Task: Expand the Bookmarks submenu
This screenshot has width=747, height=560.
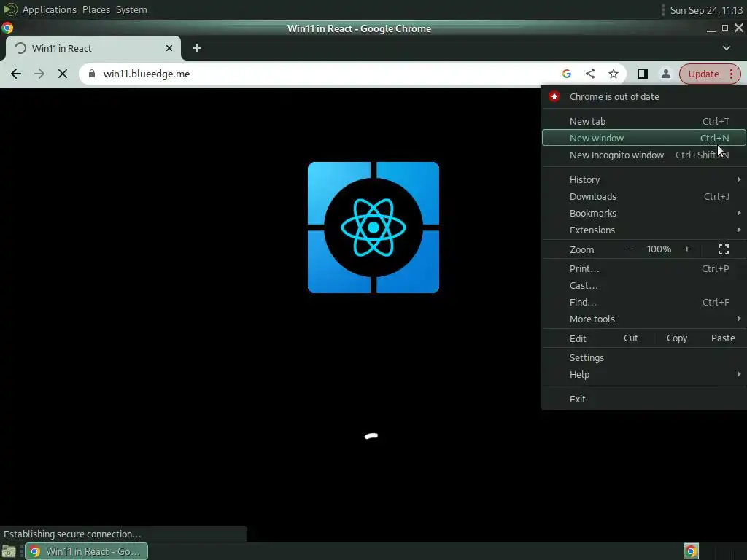Action: pyautogui.click(x=644, y=213)
